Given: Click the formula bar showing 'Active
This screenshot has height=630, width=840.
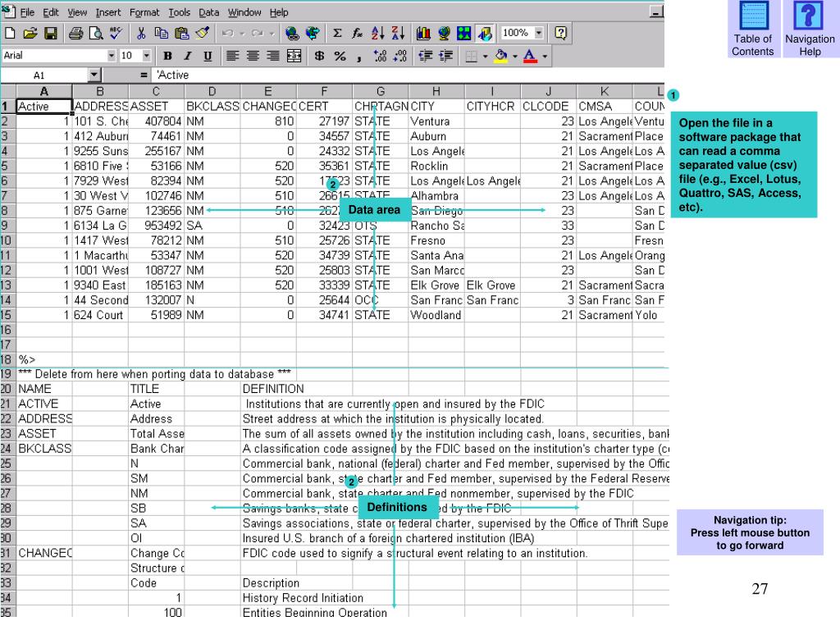Looking at the screenshot, I should click(409, 75).
